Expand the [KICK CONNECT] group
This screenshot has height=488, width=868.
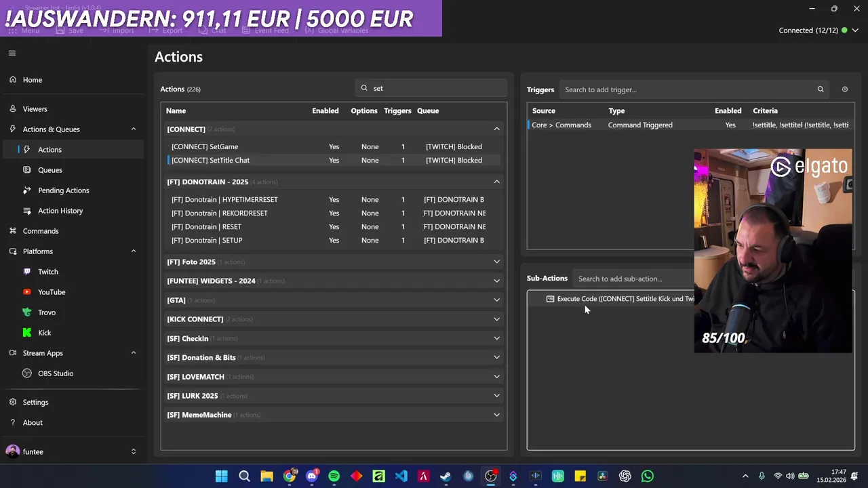[496, 319]
